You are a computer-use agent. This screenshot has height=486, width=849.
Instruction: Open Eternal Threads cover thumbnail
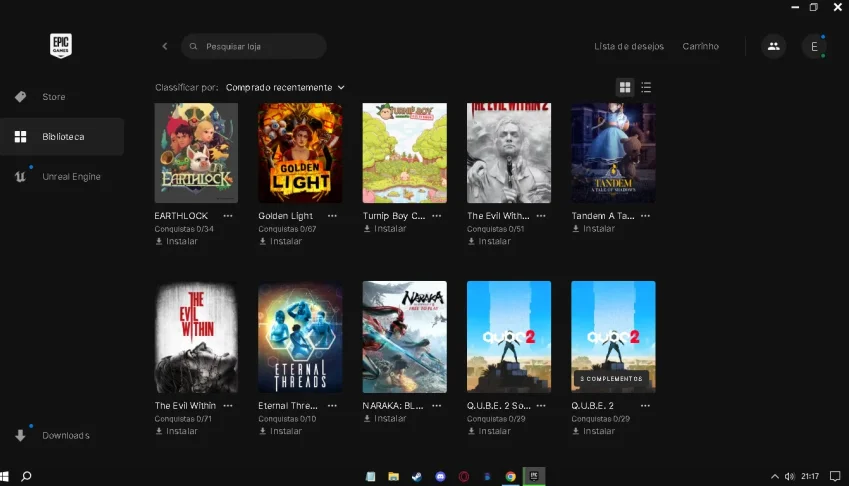(x=300, y=337)
